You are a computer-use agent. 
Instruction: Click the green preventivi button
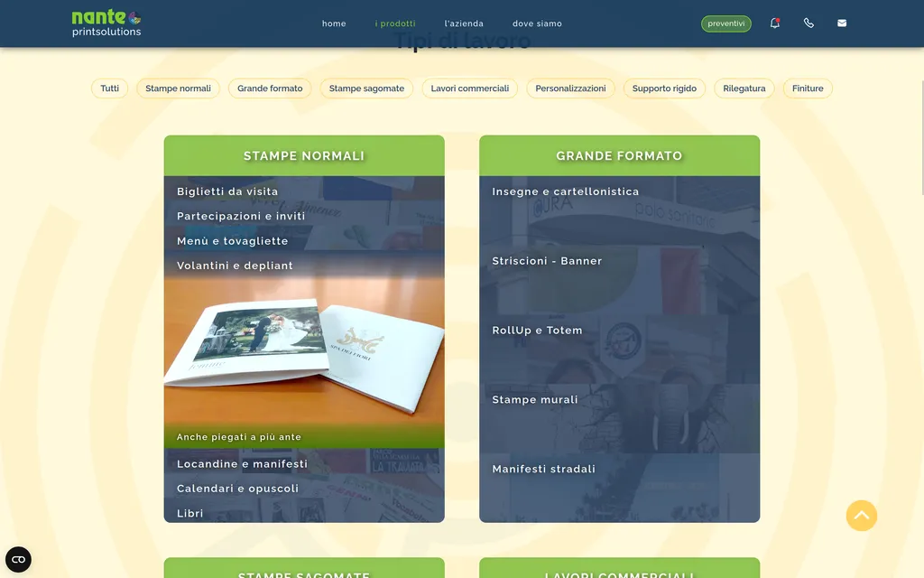[725, 23]
